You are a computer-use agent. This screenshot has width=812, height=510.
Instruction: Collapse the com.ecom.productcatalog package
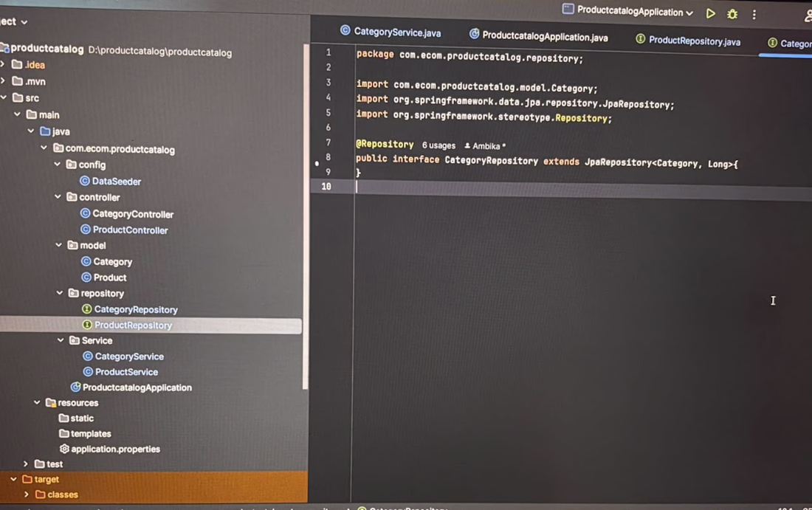[44, 148]
